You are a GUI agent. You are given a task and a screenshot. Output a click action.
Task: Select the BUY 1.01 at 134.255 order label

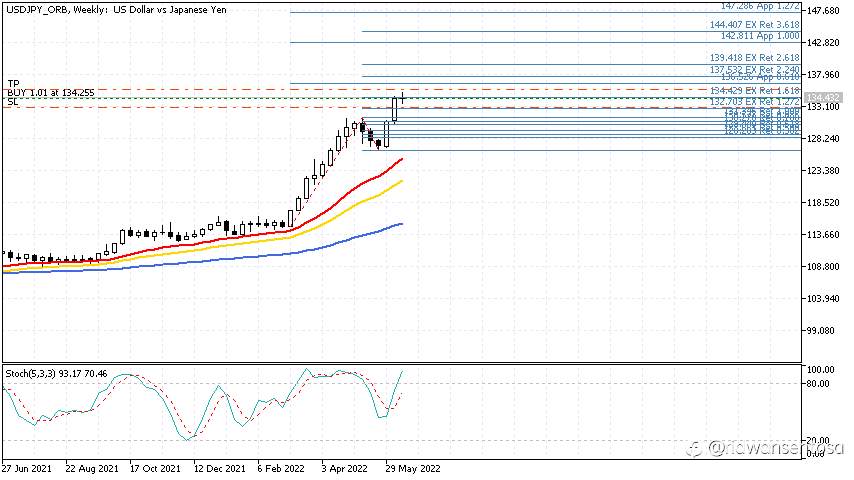click(x=51, y=93)
